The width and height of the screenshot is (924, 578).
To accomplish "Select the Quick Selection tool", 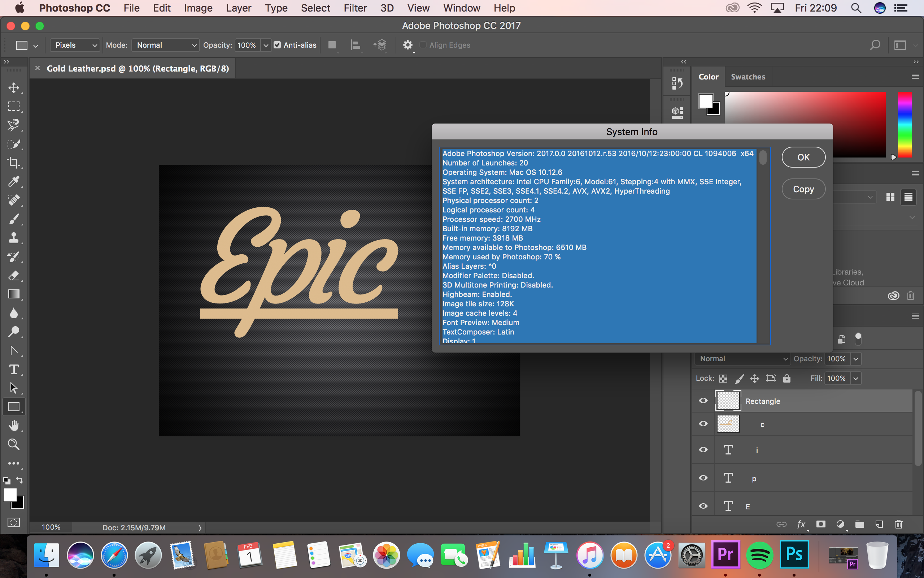I will click(14, 144).
